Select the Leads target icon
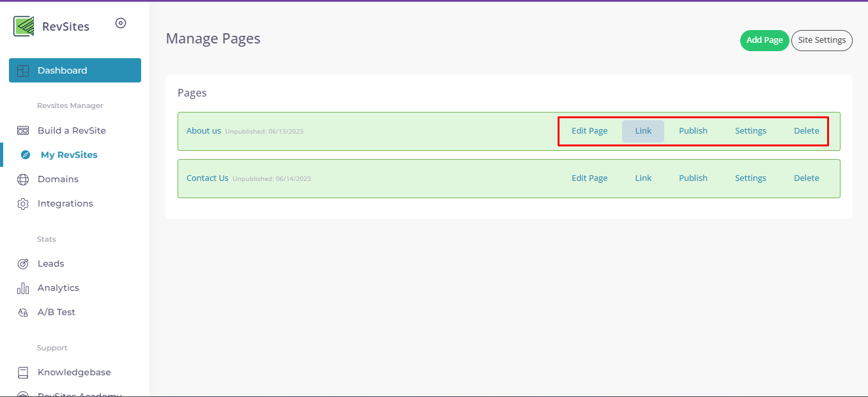Screen dimensions: 868x397 [x=24, y=263]
